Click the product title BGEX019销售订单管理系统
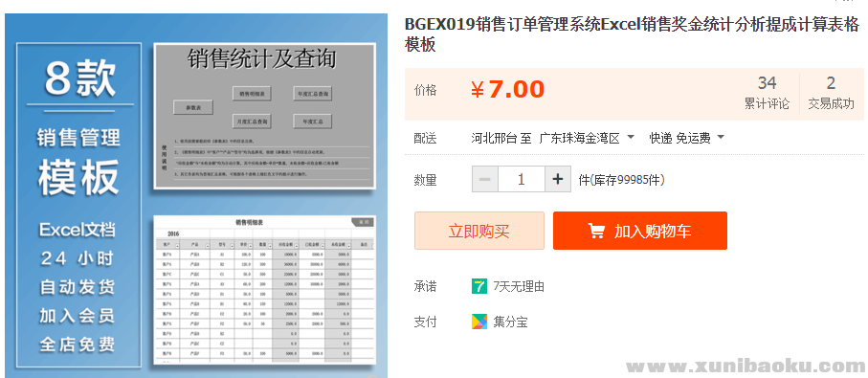Screen dimensions: 868x378 pos(631,34)
